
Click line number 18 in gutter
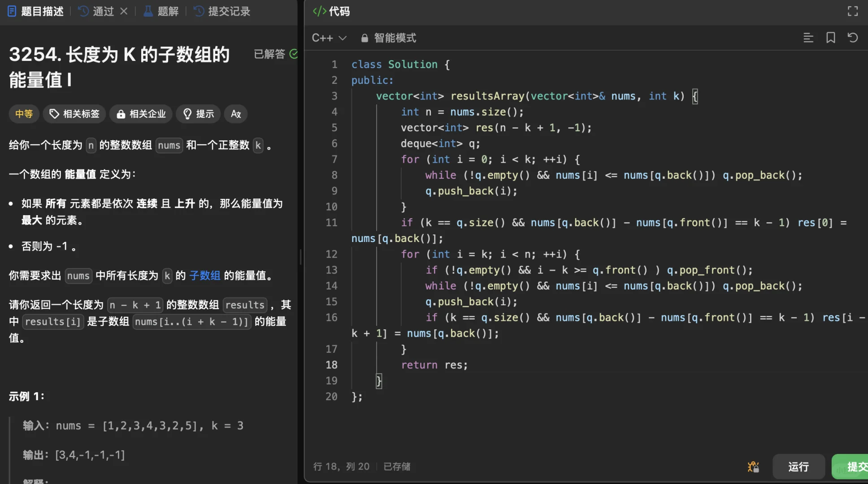pyautogui.click(x=331, y=365)
